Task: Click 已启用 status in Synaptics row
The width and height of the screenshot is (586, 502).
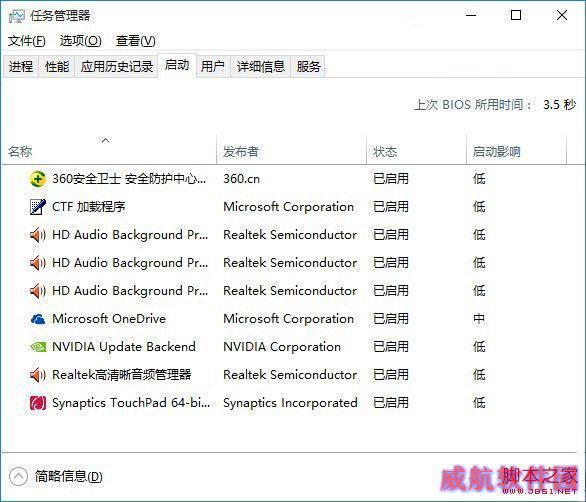Action: (x=391, y=403)
